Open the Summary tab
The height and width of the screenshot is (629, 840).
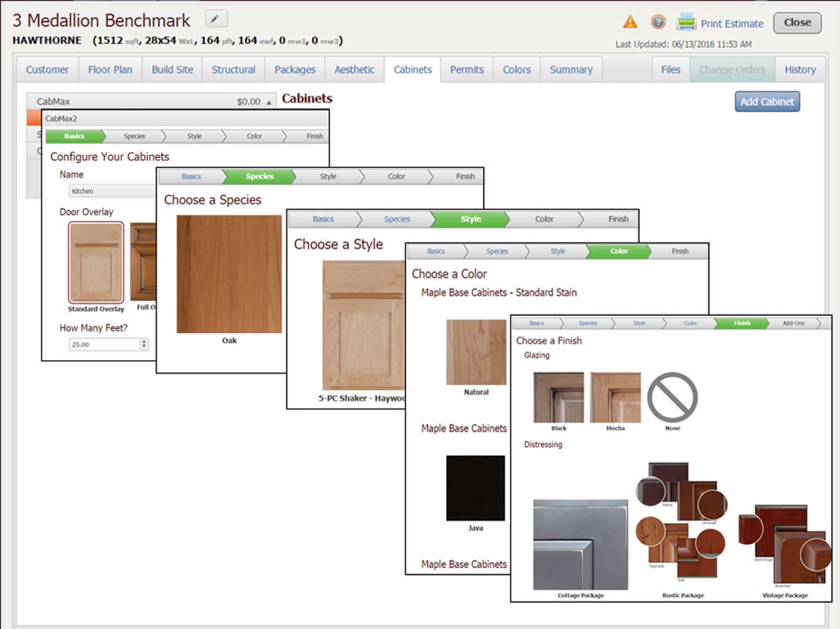click(571, 70)
